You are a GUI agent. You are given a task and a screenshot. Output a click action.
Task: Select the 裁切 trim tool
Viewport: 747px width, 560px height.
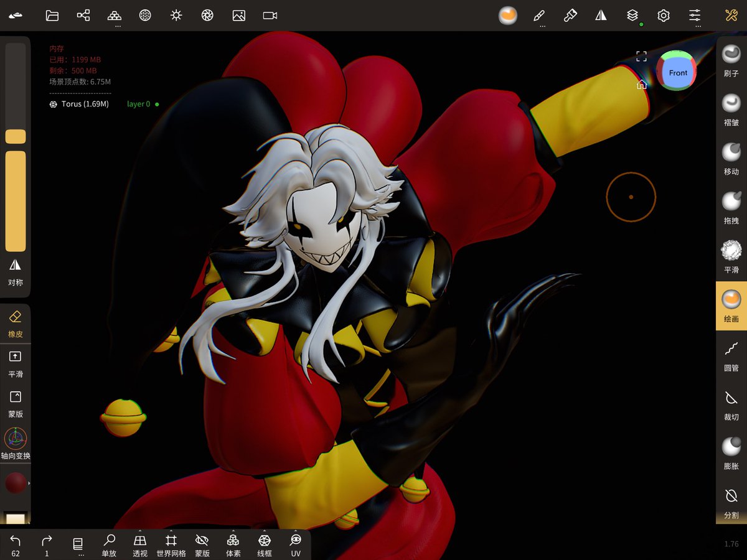[731, 404]
